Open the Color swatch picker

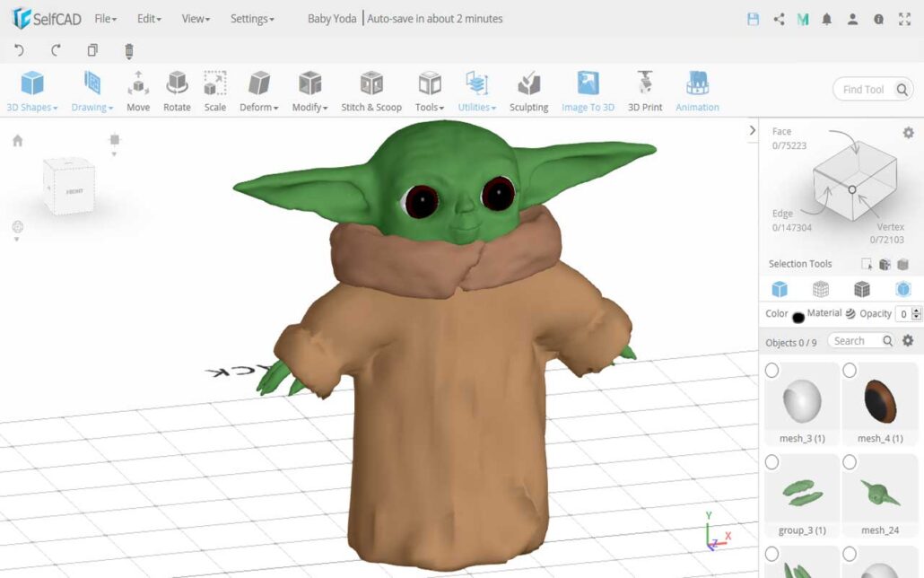[798, 314]
